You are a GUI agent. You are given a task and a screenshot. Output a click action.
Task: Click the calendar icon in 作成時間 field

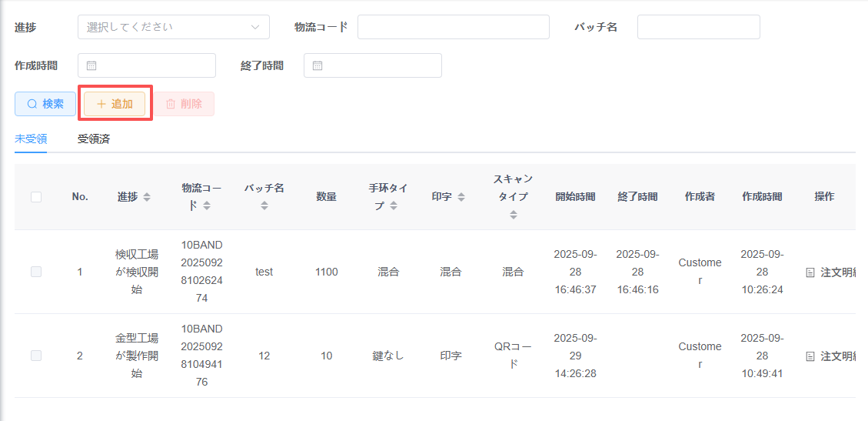tap(91, 65)
